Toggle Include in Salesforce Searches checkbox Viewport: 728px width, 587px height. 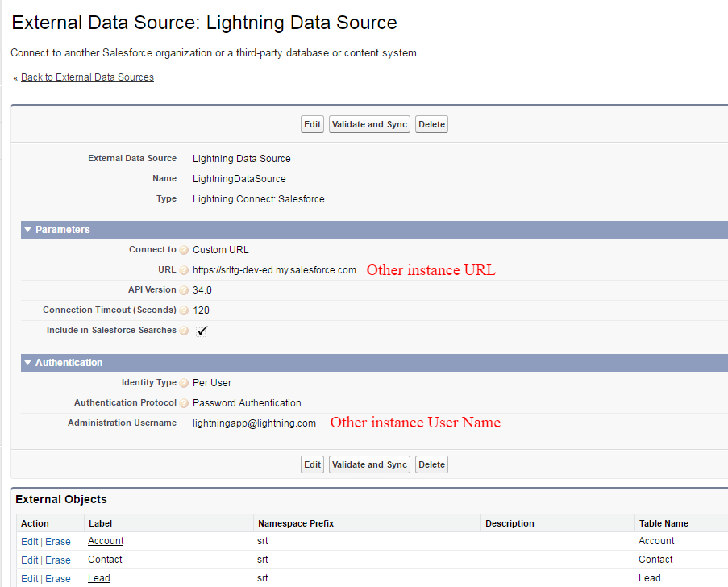pos(202,331)
